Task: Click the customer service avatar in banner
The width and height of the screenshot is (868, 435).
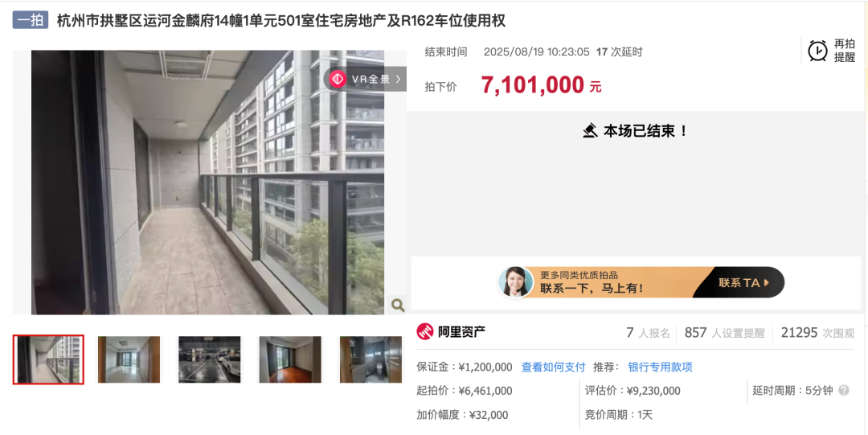Action: click(516, 282)
